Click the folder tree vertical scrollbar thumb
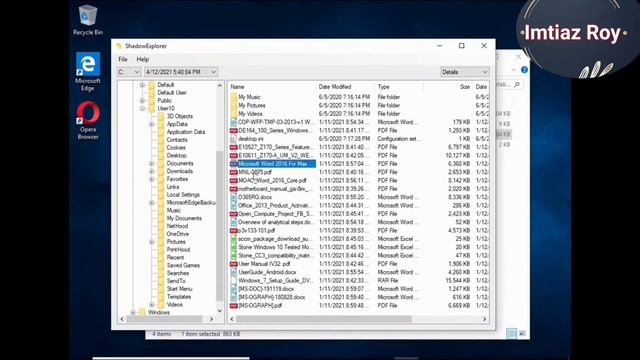Image resolution: width=640 pixels, height=360 pixels. pos(220,226)
